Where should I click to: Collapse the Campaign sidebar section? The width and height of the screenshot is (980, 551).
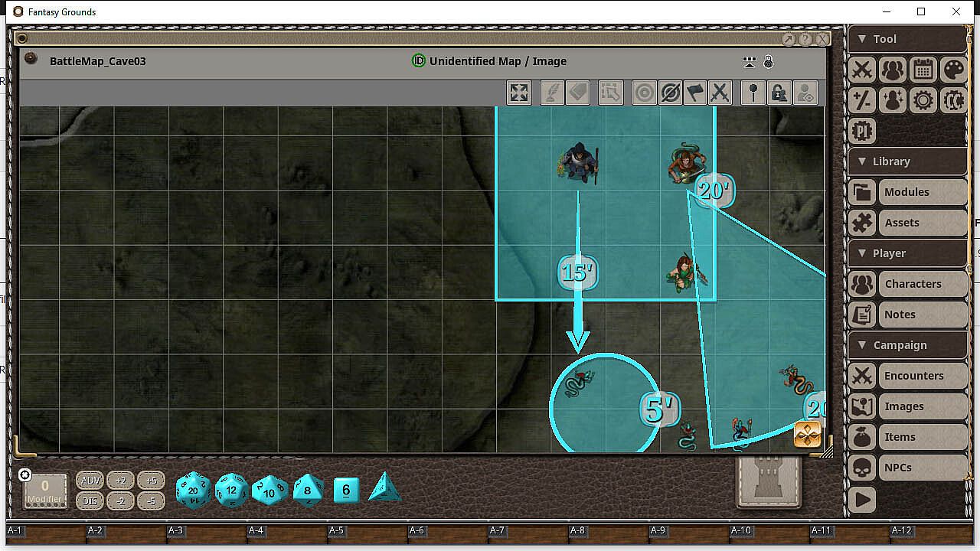tap(907, 345)
